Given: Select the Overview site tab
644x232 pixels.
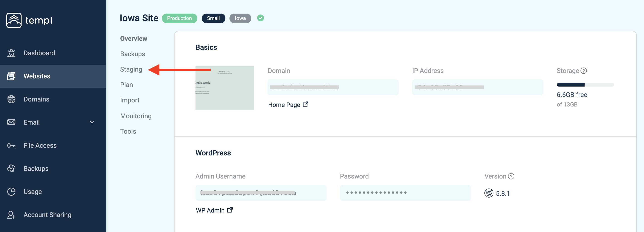Looking at the screenshot, I should coord(134,39).
